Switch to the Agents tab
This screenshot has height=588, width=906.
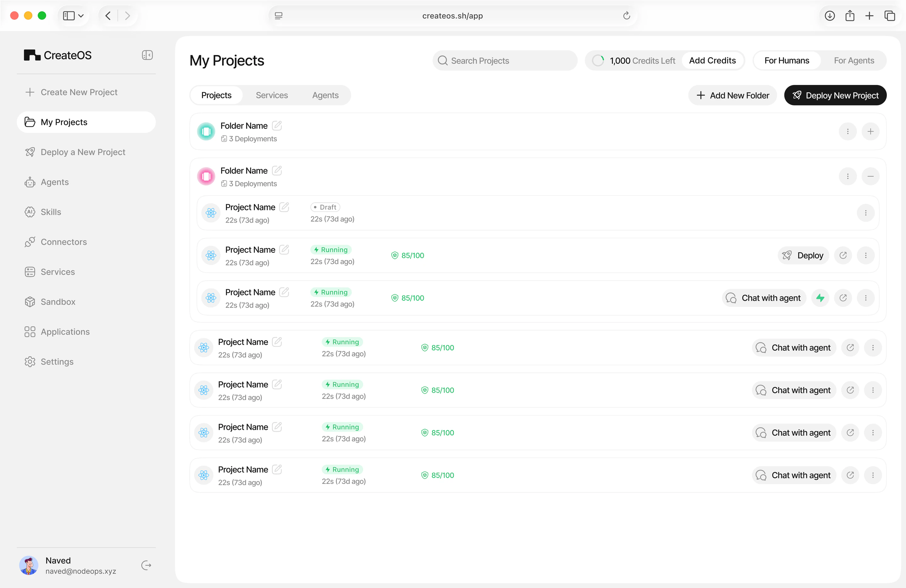click(326, 95)
